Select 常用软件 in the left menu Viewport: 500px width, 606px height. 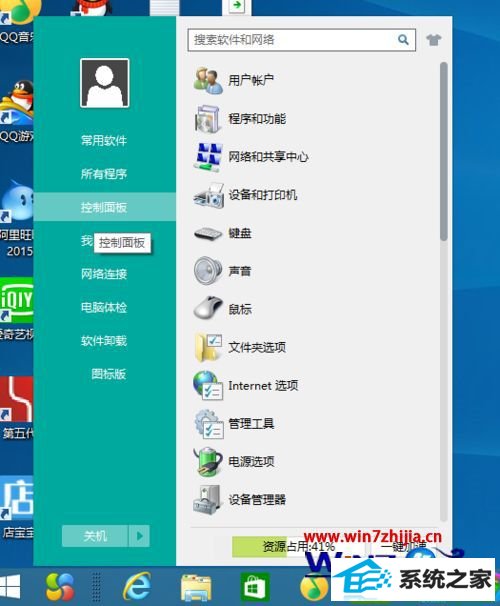click(104, 140)
